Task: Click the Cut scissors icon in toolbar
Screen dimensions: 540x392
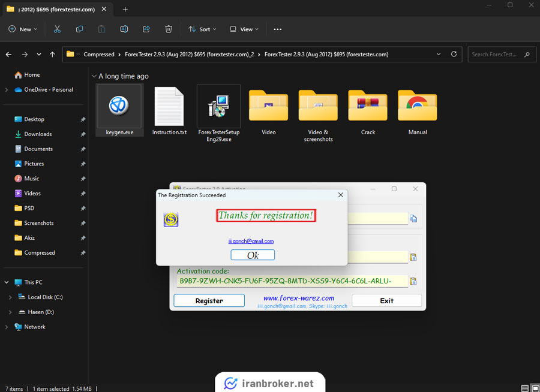Action: (57, 29)
